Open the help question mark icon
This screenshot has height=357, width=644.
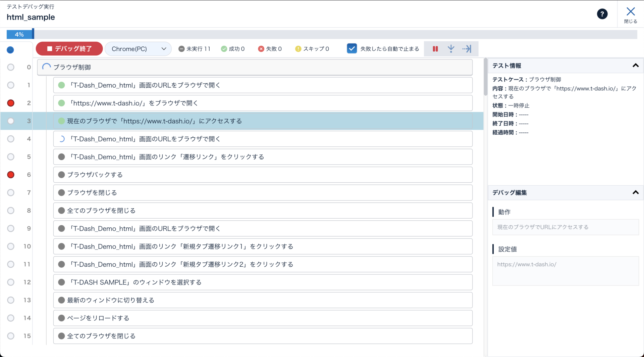(x=602, y=14)
